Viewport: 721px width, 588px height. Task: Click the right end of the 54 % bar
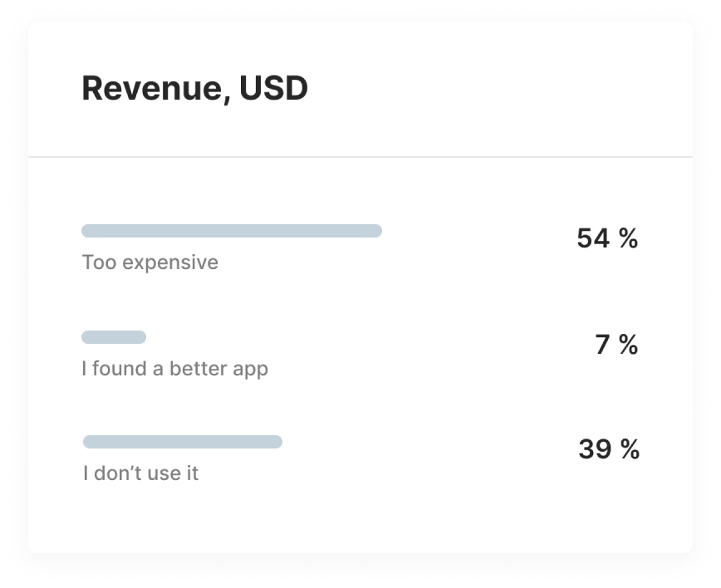click(377, 231)
